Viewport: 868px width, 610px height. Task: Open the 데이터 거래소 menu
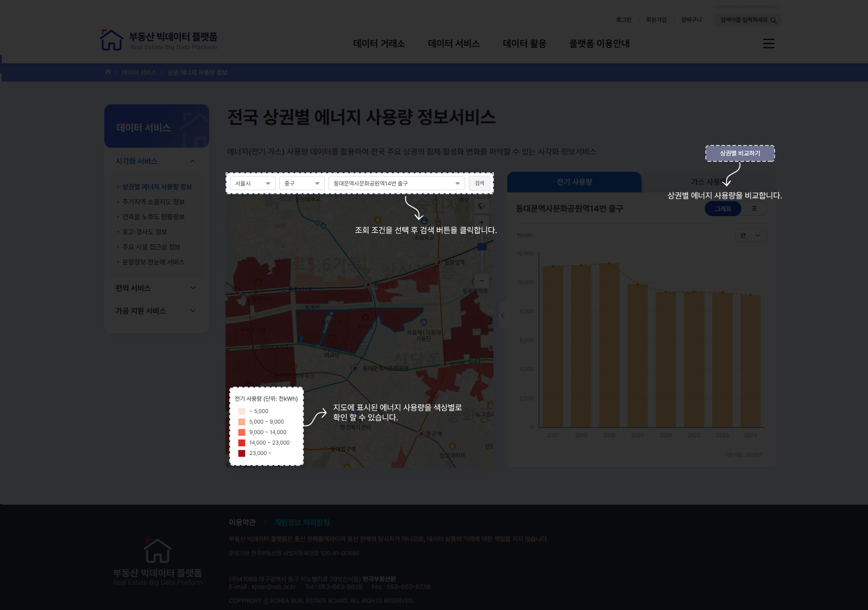tap(379, 43)
